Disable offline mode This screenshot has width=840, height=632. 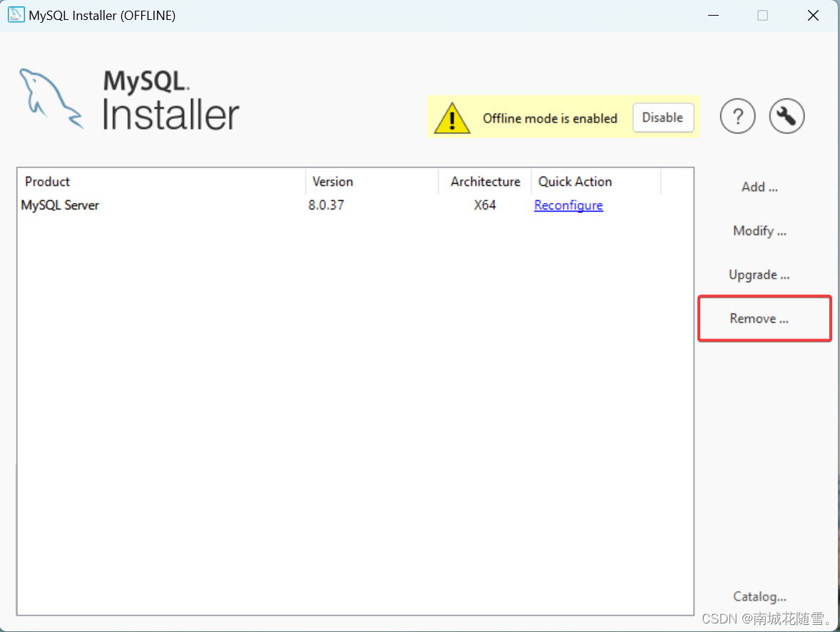click(662, 117)
